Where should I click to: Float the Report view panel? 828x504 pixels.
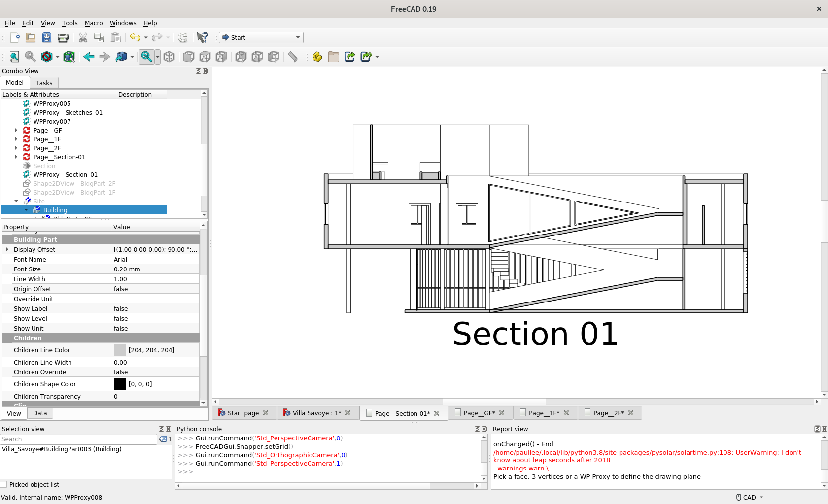point(817,429)
